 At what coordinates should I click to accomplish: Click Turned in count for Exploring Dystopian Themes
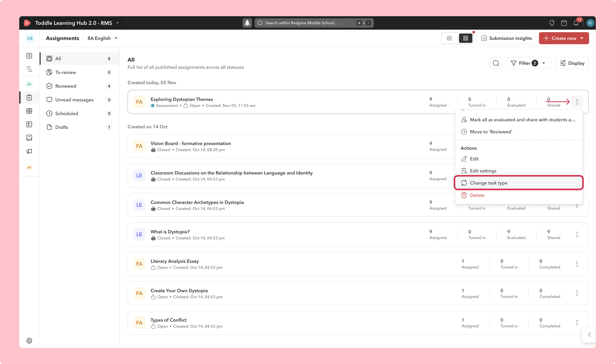click(477, 102)
